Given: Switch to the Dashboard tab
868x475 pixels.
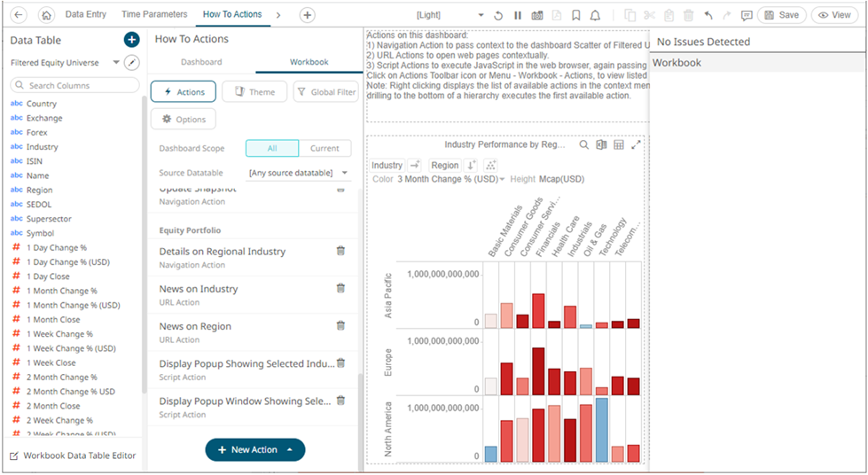Looking at the screenshot, I should (201, 62).
